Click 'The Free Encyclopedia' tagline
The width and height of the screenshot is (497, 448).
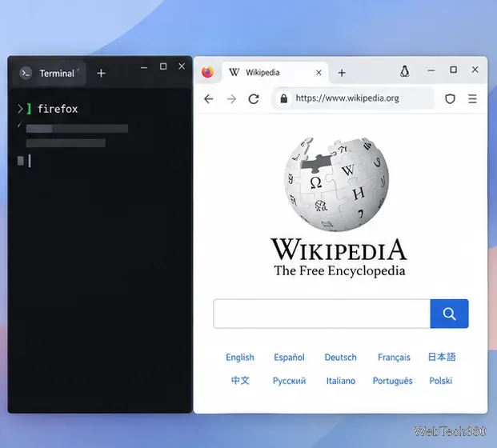[x=339, y=271]
